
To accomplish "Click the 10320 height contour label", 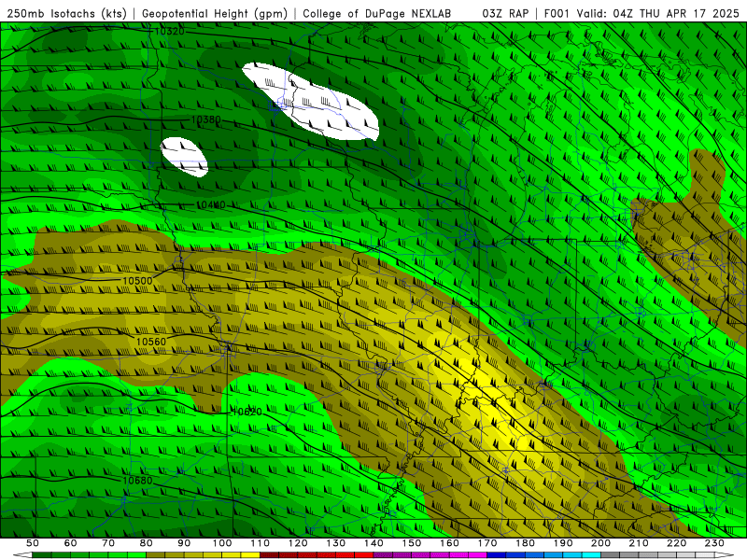I will click(170, 32).
